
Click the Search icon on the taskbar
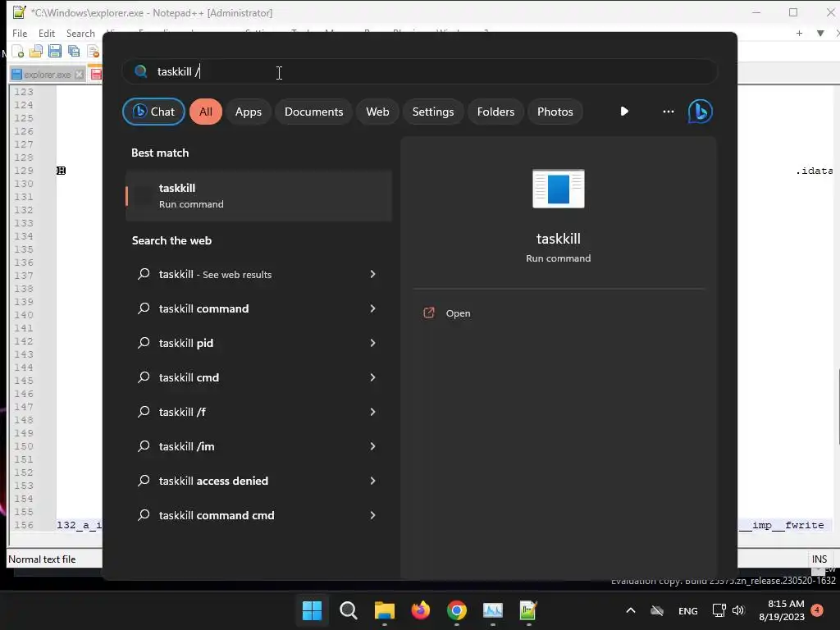348,610
